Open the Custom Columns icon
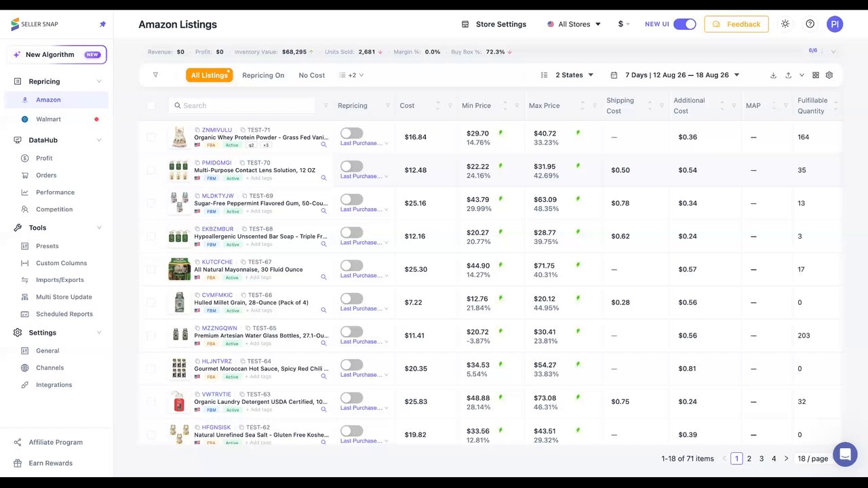The height and width of the screenshot is (488, 868). pyautogui.click(x=25, y=263)
